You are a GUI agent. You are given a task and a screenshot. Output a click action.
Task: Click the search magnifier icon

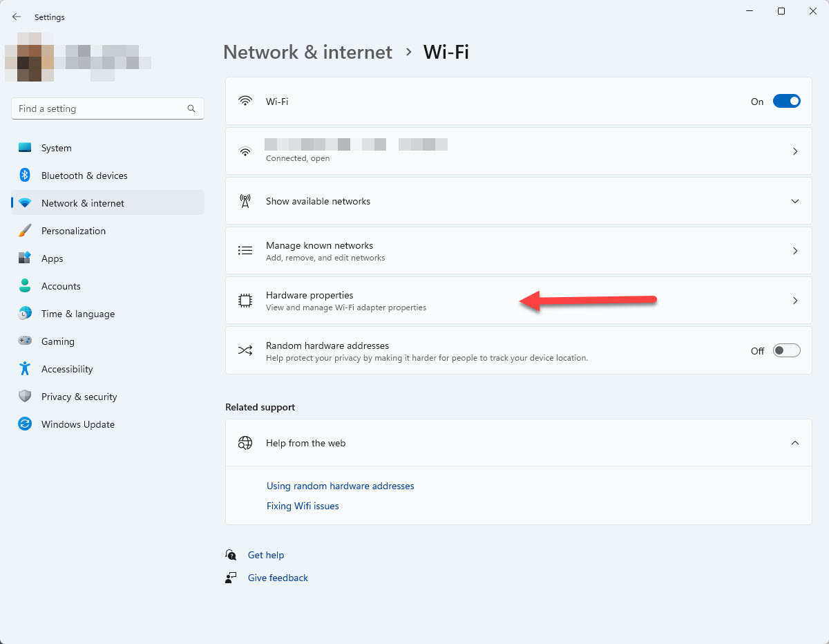tap(191, 108)
